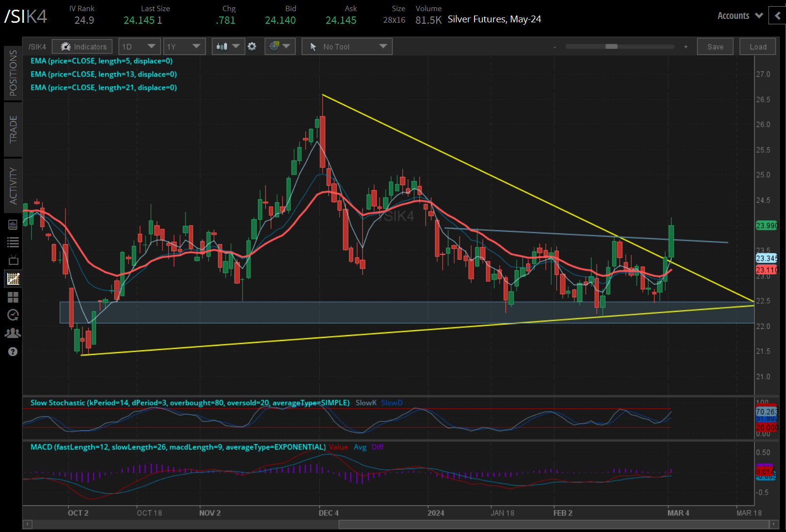Viewport: 786px width, 532px height.
Task: Click the horizontal chart scrollbar thumb
Action: click(x=554, y=524)
